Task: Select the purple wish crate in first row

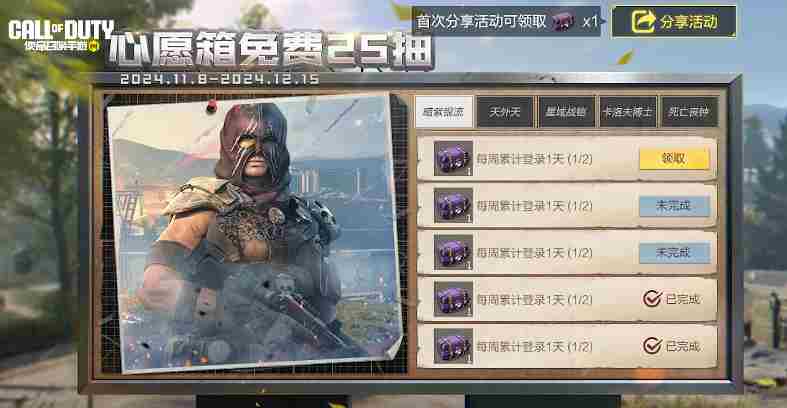Action: point(453,159)
